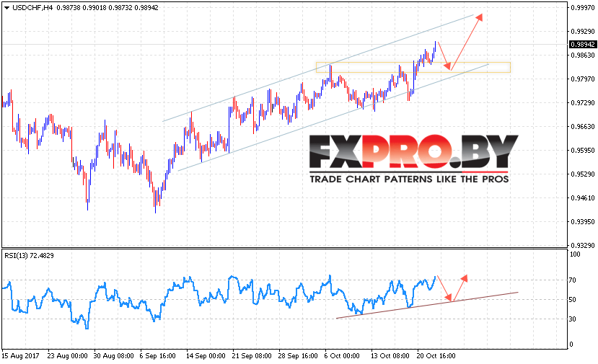The height and width of the screenshot is (364, 598).
Task: Click the 6 Sep 16:00 time label
Action: 157,356
